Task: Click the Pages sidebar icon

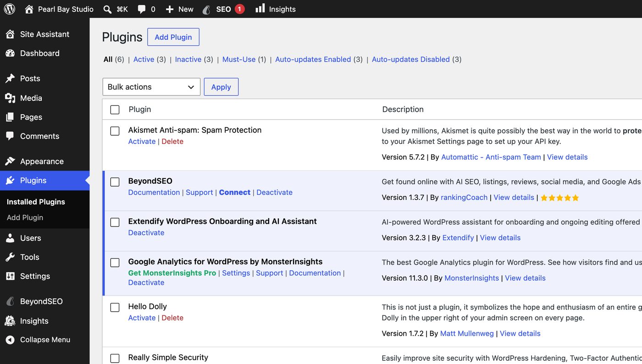Action: pyautogui.click(x=10, y=117)
